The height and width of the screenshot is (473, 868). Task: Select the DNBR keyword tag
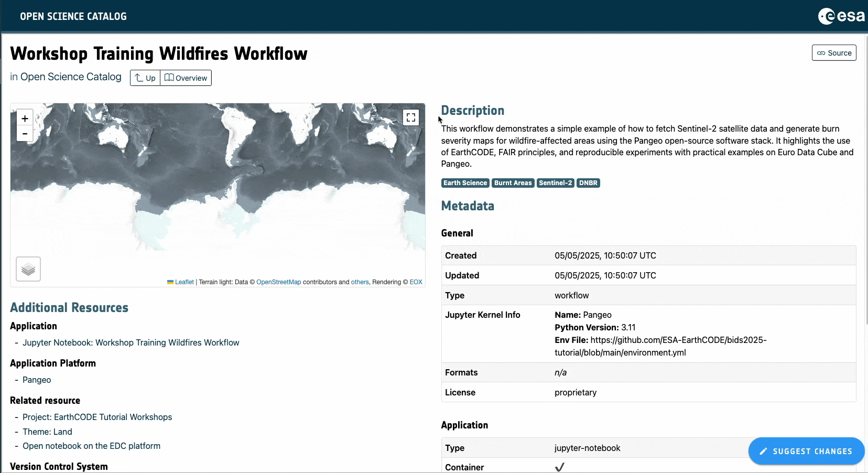[x=588, y=183]
